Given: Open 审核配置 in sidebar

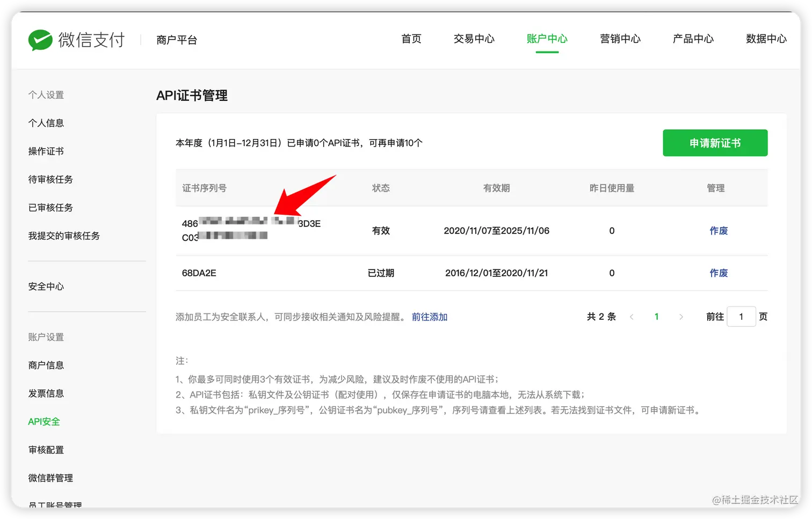Looking at the screenshot, I should pos(46,450).
